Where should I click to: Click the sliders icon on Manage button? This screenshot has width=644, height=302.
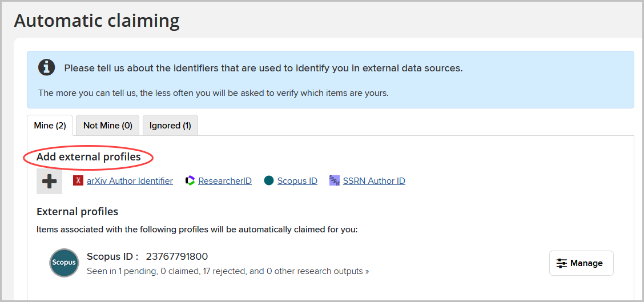[x=562, y=263]
